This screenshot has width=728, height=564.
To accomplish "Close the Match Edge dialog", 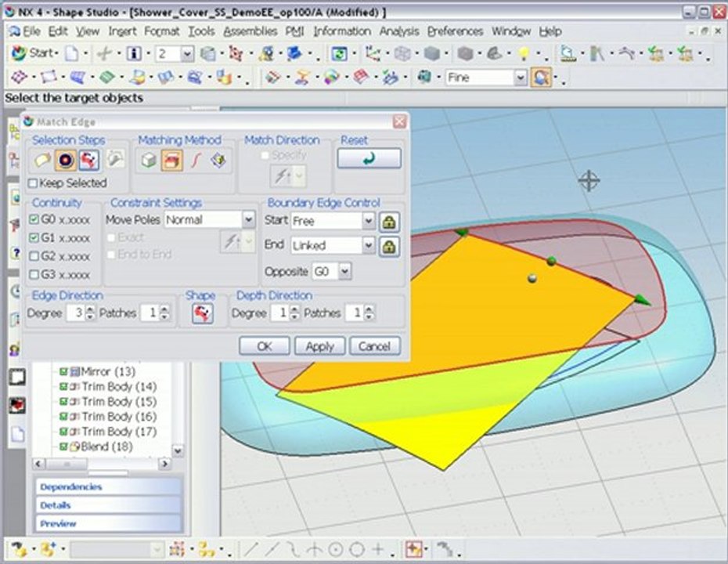I will coord(398,122).
